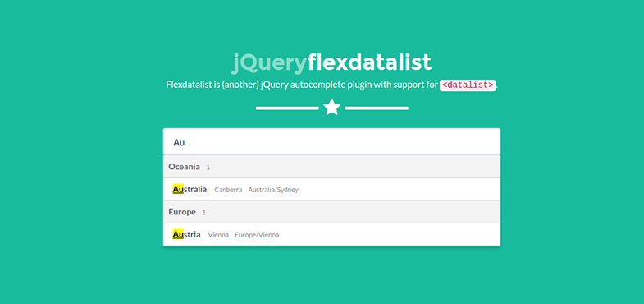Image resolution: width=644 pixels, height=304 pixels.
Task: Click "Canberra" capital text in Australia row
Action: (x=228, y=190)
